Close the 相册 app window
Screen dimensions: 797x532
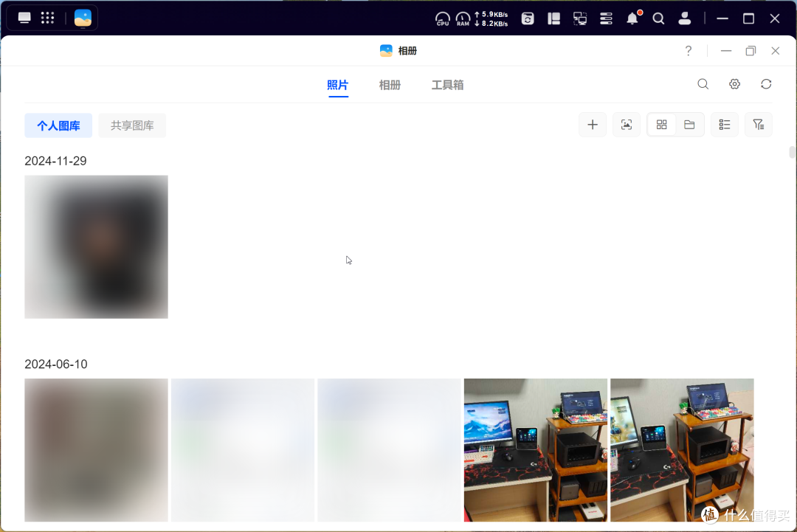(775, 51)
